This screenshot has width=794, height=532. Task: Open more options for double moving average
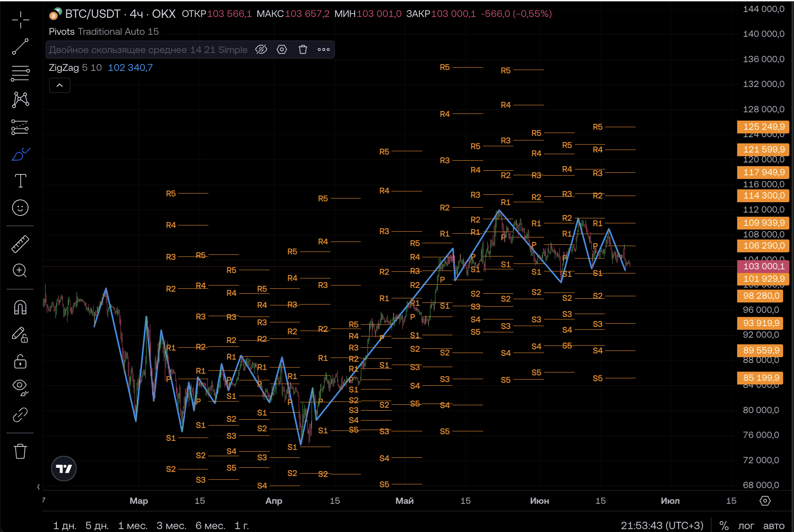point(324,50)
